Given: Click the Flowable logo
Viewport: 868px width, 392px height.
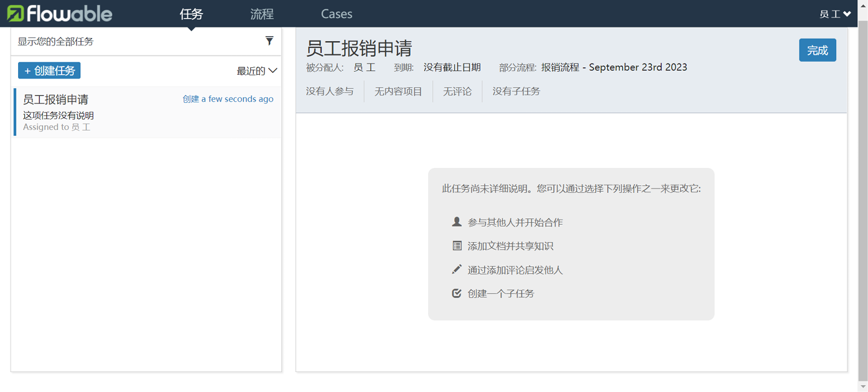Looking at the screenshot, I should [60, 13].
